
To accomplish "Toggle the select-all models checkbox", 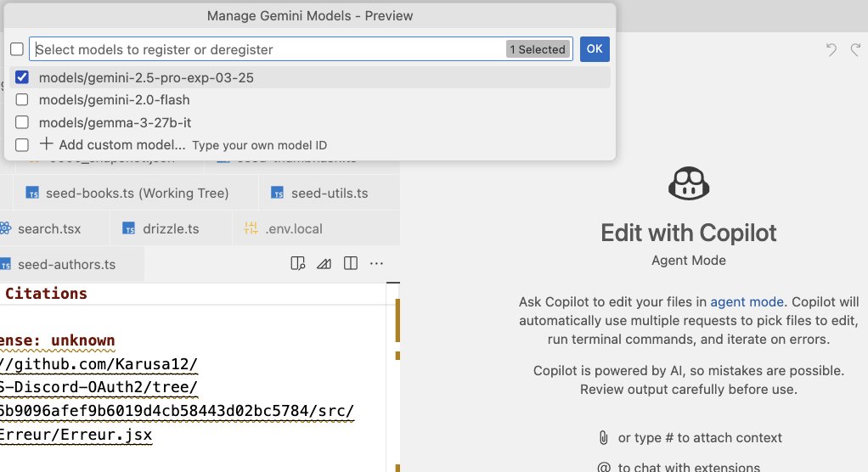I will [17, 49].
